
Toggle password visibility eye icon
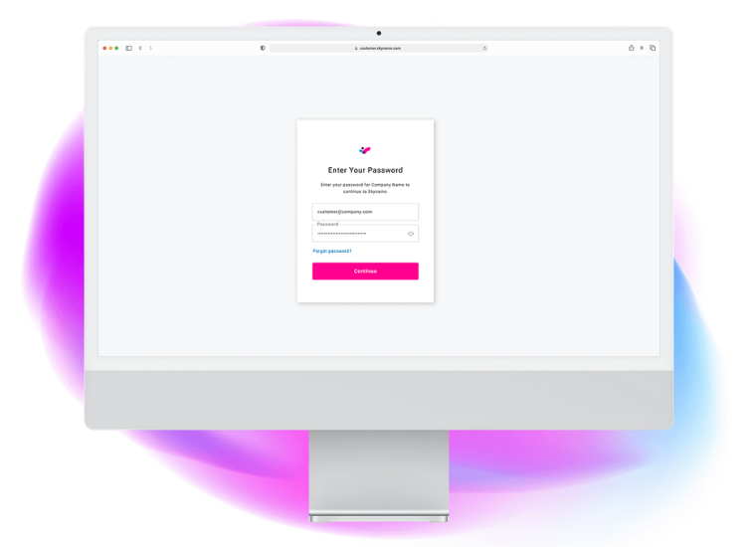point(411,234)
